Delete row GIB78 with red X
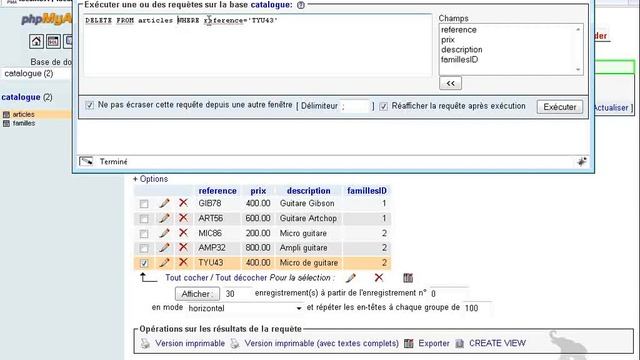 [x=183, y=202]
